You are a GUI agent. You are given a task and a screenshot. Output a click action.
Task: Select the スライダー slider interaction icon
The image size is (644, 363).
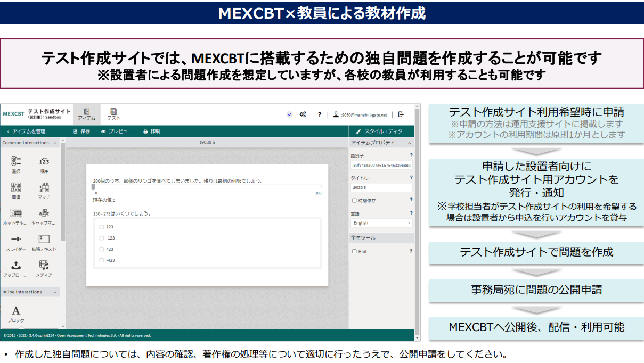16,239
